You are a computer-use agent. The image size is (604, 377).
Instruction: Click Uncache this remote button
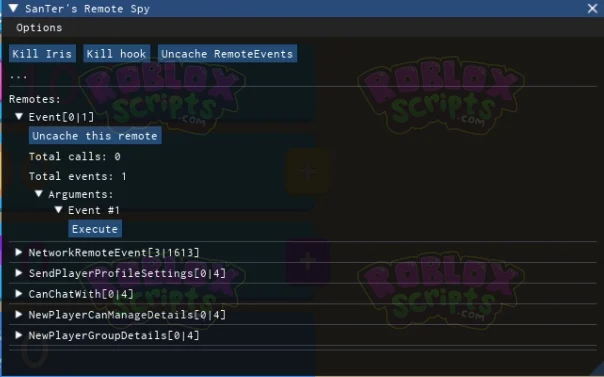(95, 136)
